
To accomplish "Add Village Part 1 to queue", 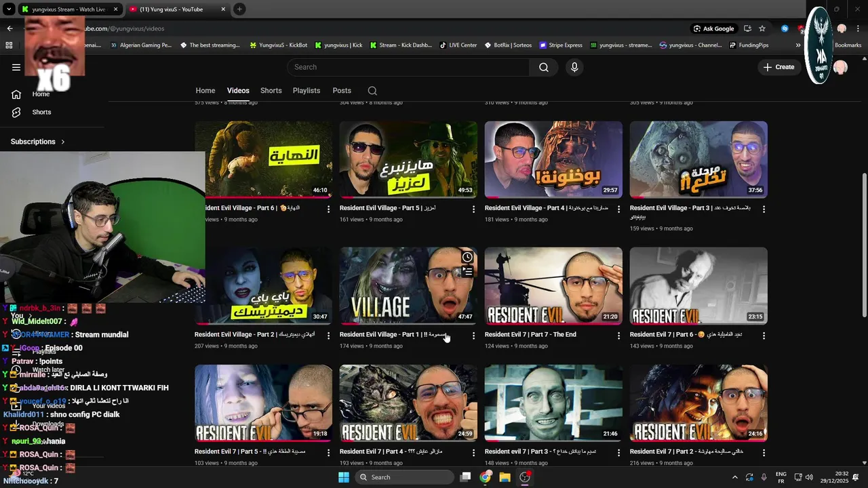I will 467,272.
